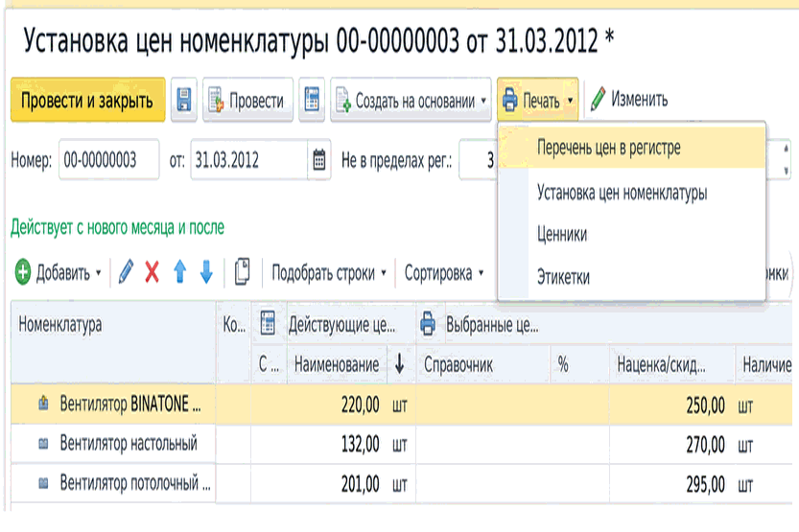This screenshot has width=799, height=532.
Task: Click the Не в пределах рег. field
Action: click(479, 160)
